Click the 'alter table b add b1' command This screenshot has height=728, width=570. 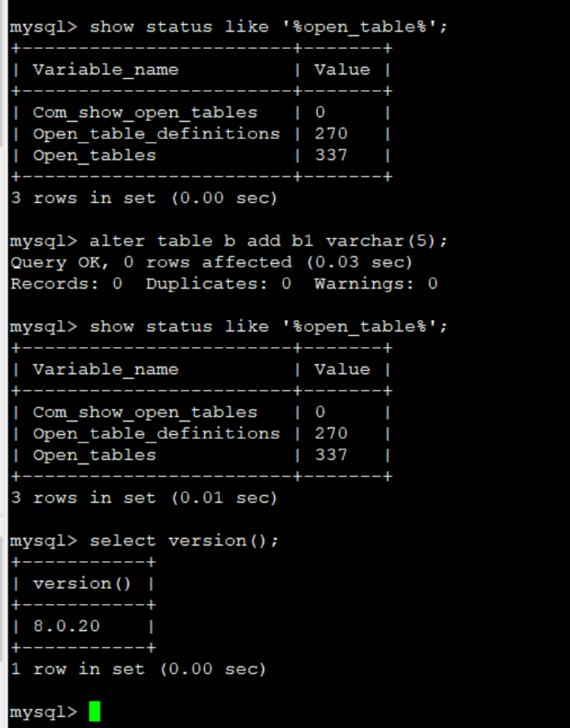click(268, 241)
